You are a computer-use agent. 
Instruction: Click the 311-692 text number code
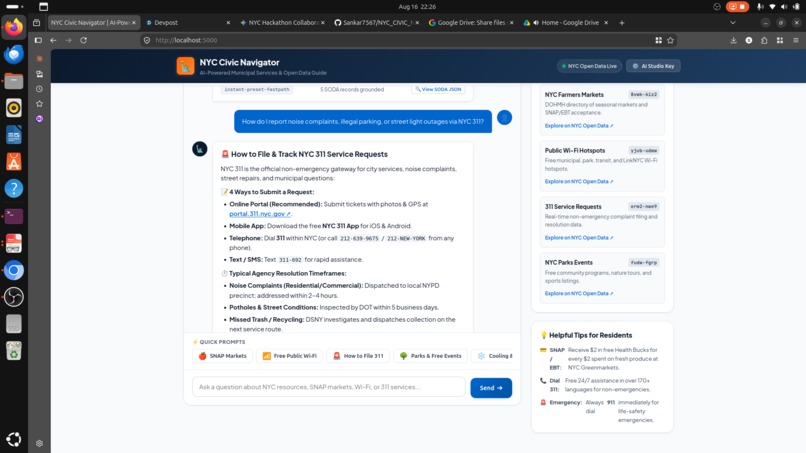click(x=290, y=260)
